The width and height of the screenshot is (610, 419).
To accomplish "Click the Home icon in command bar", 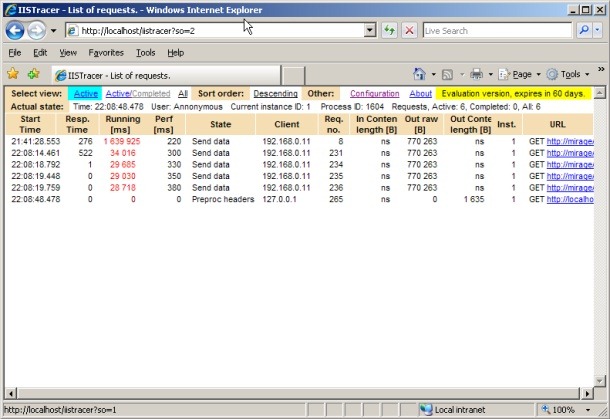I will pyautogui.click(x=419, y=74).
